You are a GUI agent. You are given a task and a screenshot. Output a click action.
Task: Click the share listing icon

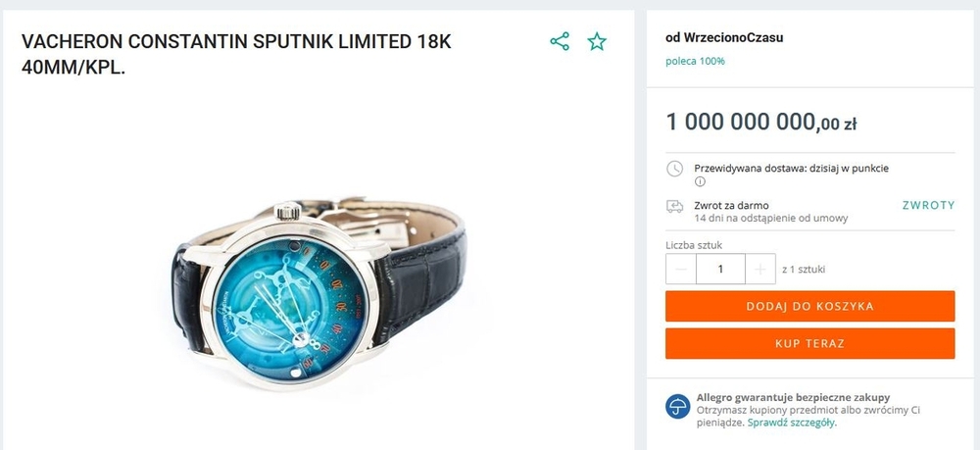click(560, 41)
